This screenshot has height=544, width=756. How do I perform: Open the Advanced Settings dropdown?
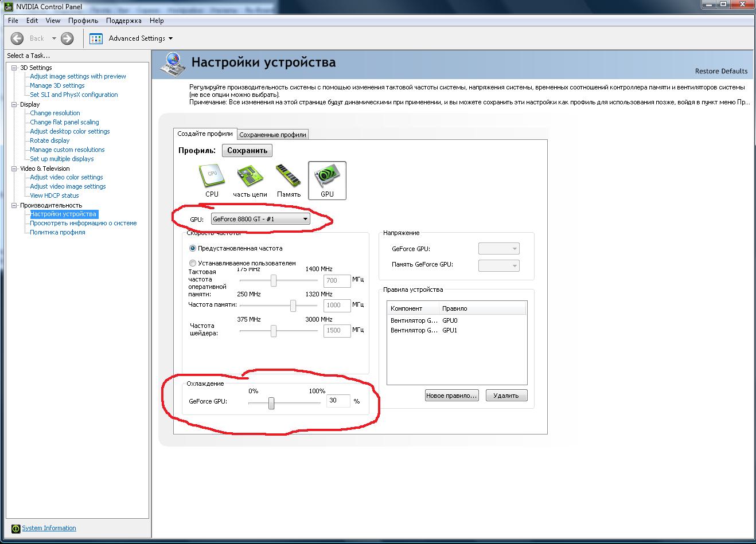pyautogui.click(x=141, y=38)
